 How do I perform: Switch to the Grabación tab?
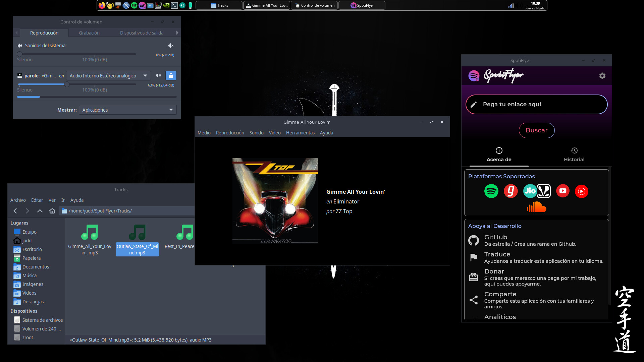tap(89, 33)
